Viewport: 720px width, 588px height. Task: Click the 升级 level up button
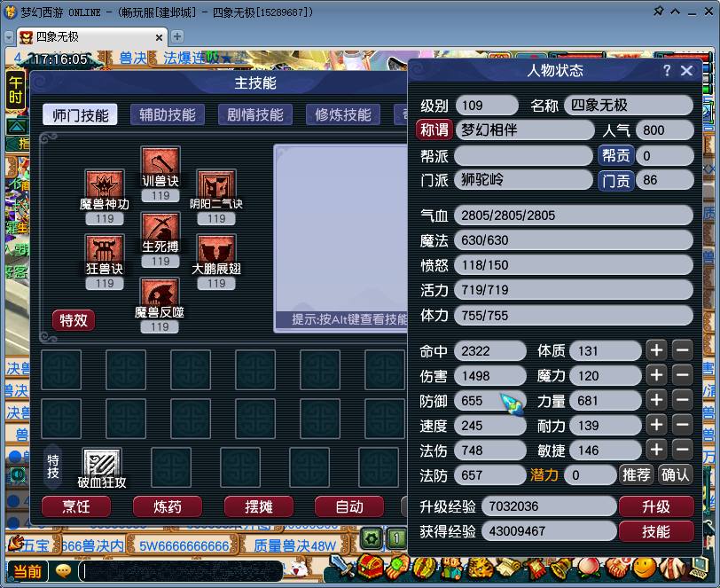click(656, 506)
